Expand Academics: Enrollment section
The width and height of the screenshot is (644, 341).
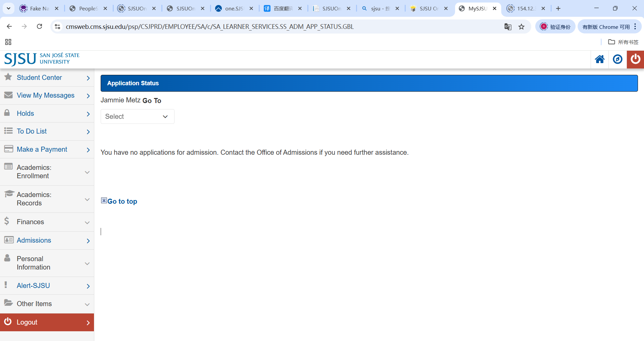click(47, 172)
